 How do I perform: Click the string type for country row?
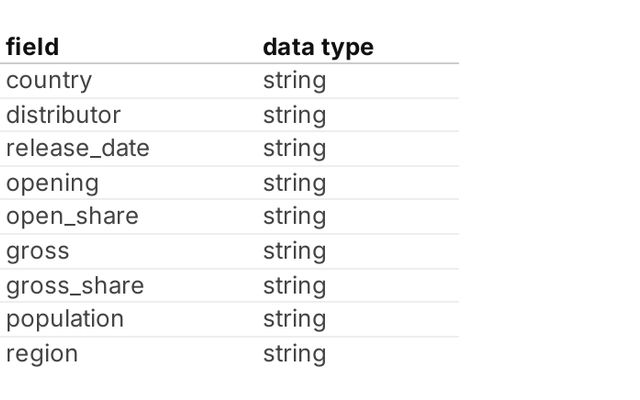(x=294, y=81)
